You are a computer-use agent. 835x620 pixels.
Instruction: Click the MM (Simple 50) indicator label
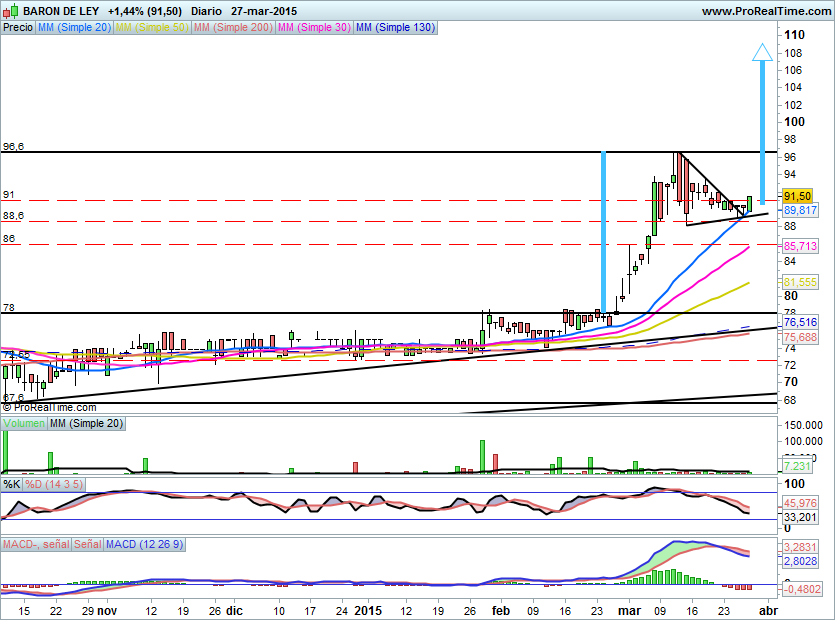coord(151,28)
